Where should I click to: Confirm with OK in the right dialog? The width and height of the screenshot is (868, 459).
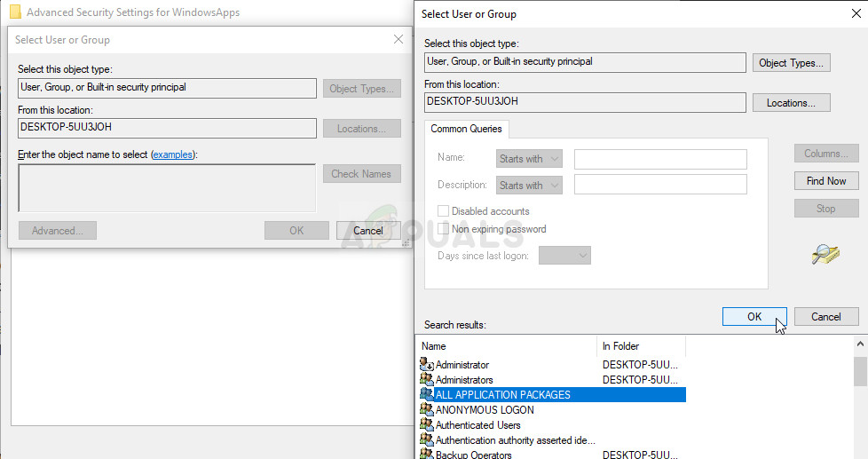(x=754, y=317)
